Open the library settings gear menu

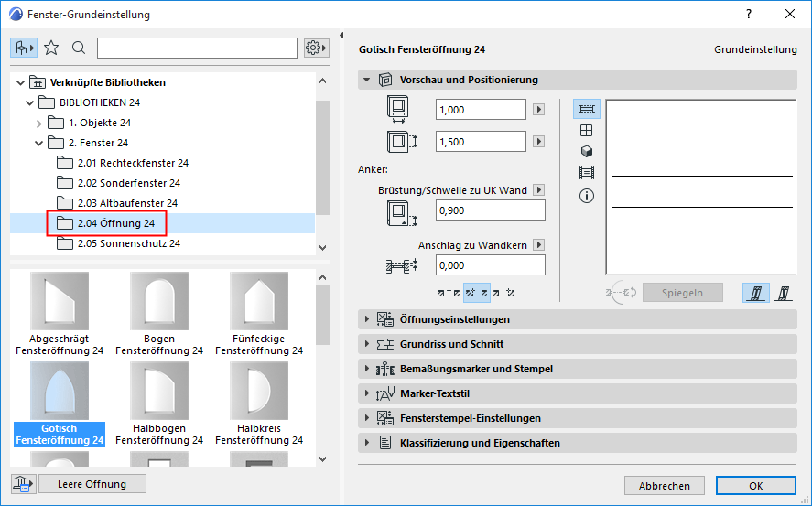tap(316, 48)
